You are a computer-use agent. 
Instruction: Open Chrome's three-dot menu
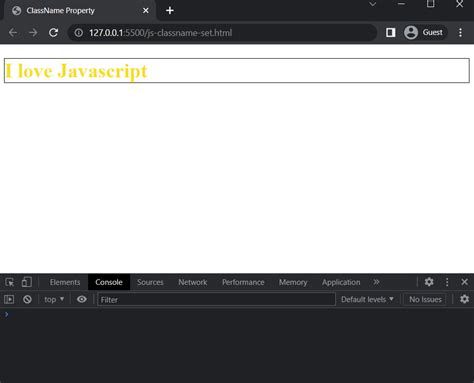(460, 32)
